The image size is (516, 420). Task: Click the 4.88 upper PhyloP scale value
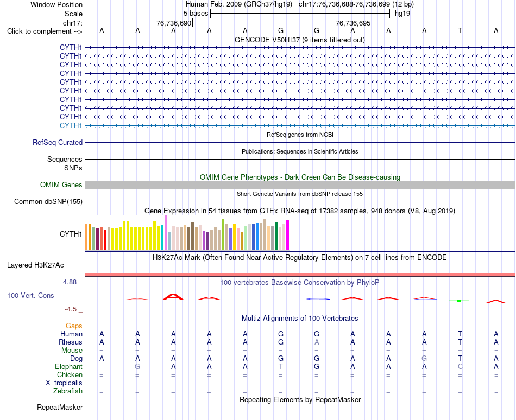(70, 282)
